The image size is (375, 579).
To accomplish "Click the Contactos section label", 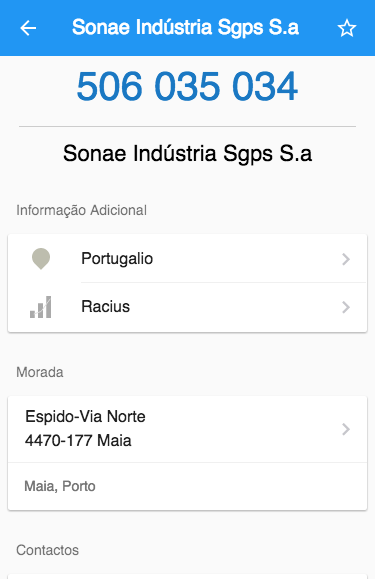I will pos(47,550).
